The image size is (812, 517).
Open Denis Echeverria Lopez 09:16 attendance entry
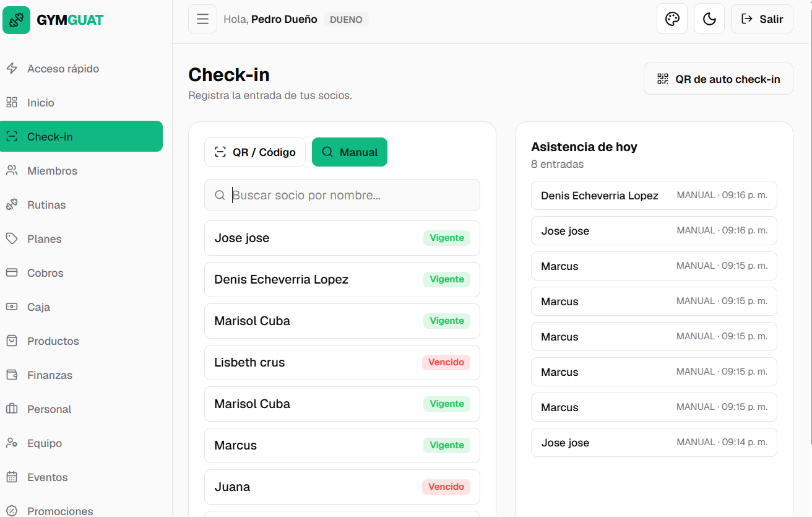[x=654, y=196]
